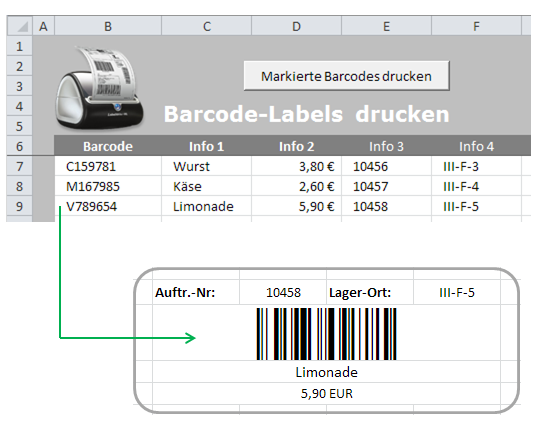The height and width of the screenshot is (431, 538).
Task: Select column C header
Action: (x=207, y=26)
